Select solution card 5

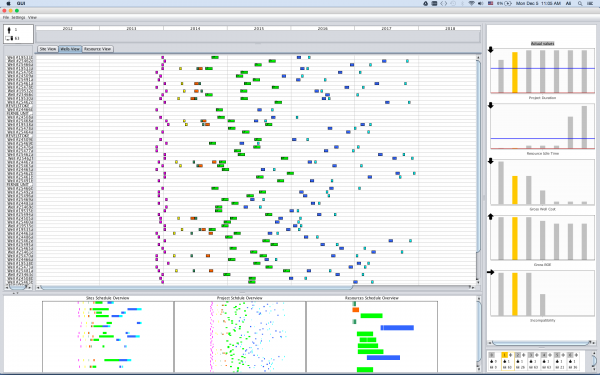[x=560, y=361]
